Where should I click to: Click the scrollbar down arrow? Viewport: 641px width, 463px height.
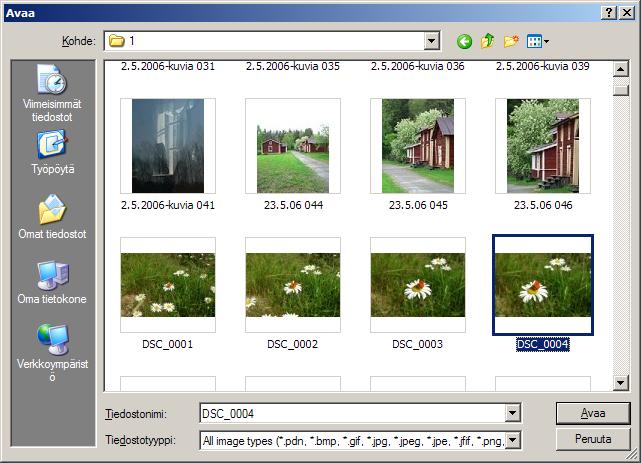click(x=621, y=382)
